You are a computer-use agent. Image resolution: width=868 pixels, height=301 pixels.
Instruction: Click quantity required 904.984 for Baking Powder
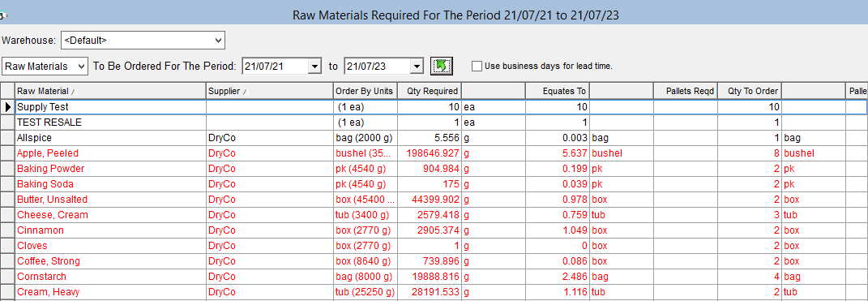click(x=429, y=169)
